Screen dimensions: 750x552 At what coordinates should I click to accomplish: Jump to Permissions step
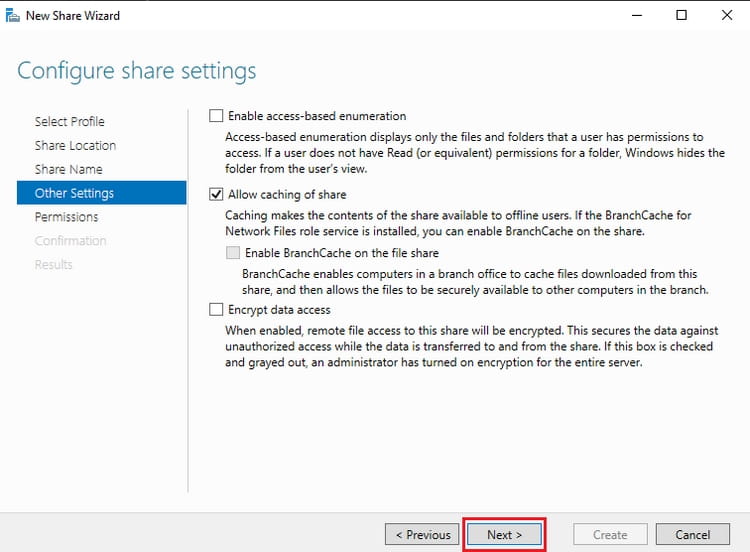[66, 217]
